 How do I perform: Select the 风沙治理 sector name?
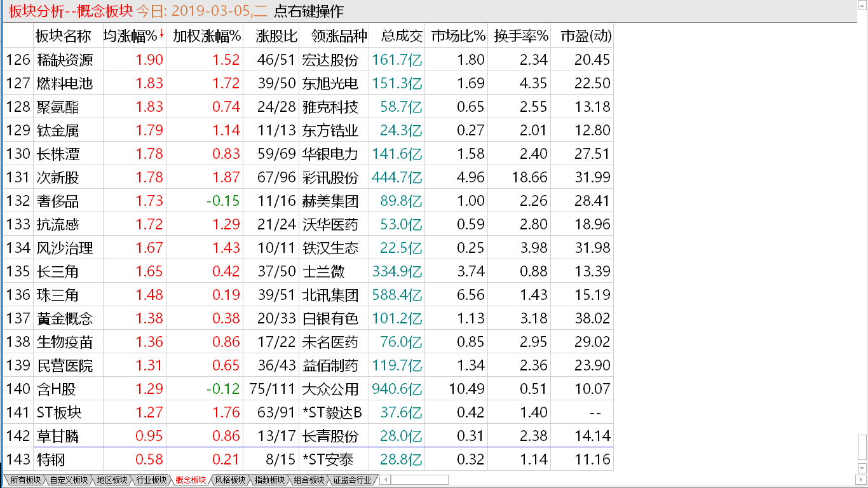coord(65,248)
